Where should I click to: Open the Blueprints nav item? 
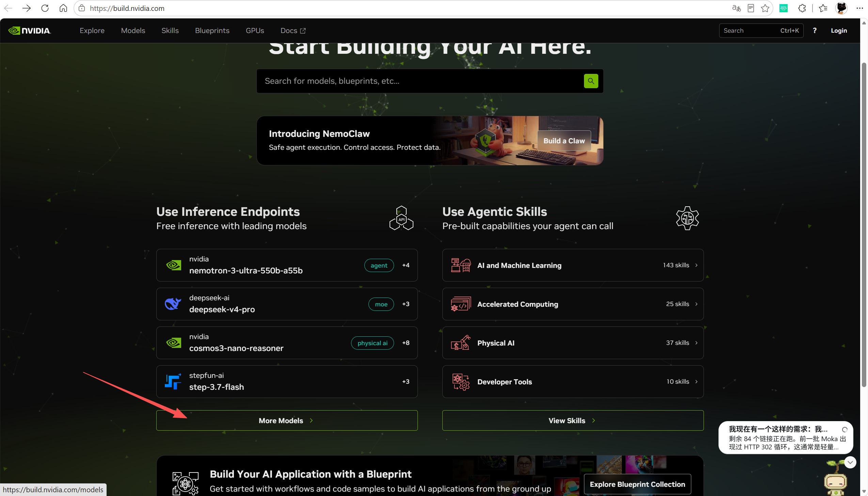(x=212, y=31)
